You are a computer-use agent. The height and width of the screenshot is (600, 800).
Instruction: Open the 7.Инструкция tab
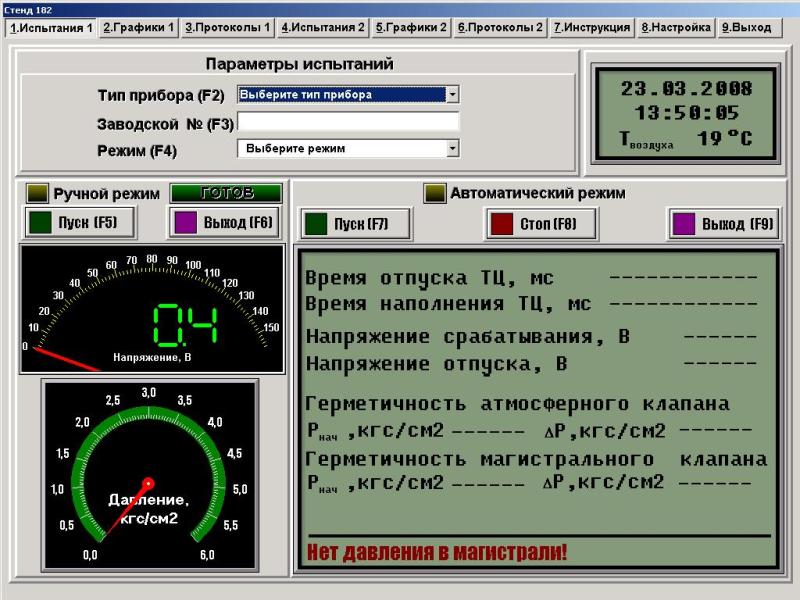[x=592, y=28]
